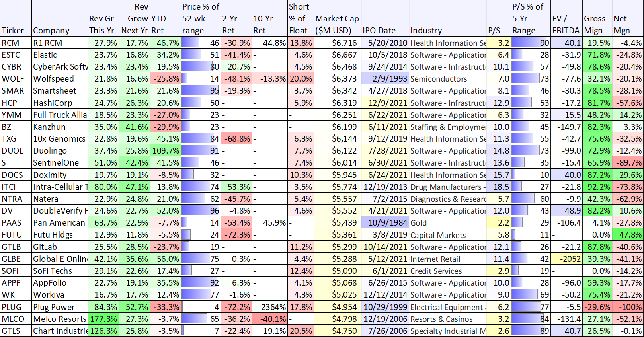Click the SoFi Techs company cell

pyautogui.click(x=60, y=271)
